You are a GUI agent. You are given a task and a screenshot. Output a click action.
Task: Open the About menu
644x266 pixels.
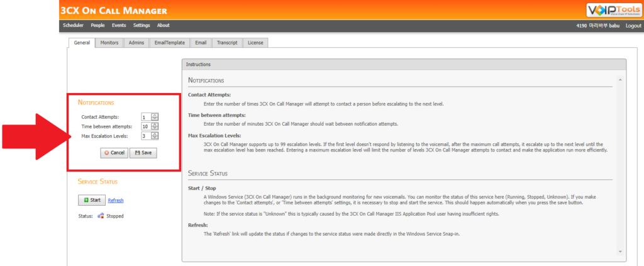[x=163, y=25]
